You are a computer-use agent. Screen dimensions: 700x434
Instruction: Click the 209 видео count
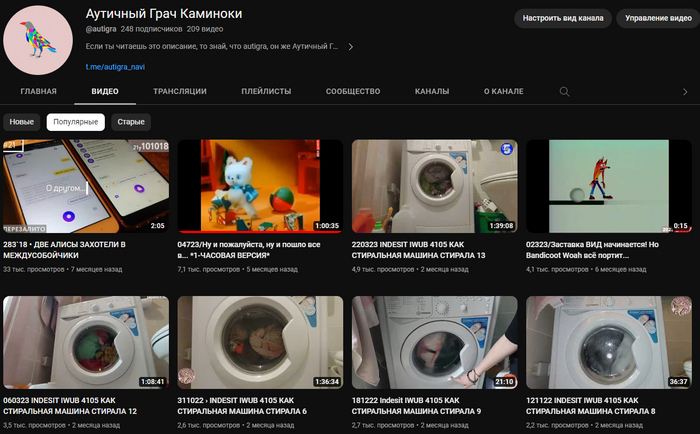pyautogui.click(x=205, y=29)
